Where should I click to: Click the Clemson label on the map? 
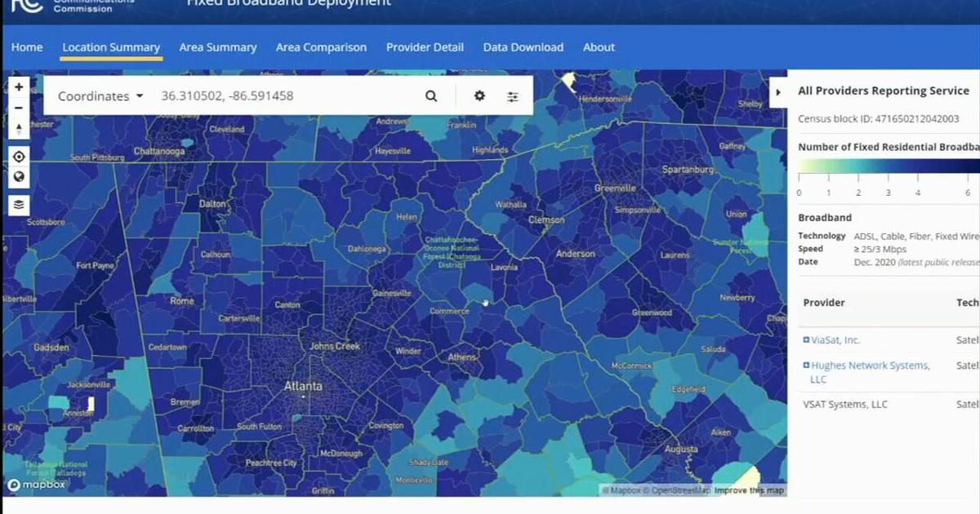pos(546,219)
